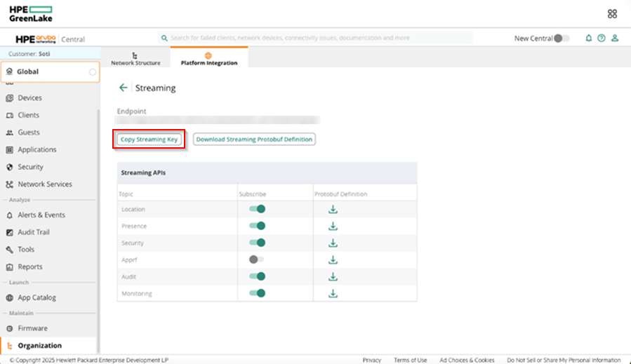Viewport: 631px width, 364px height.
Task: Go back using the Streaming arrow
Action: pos(123,88)
